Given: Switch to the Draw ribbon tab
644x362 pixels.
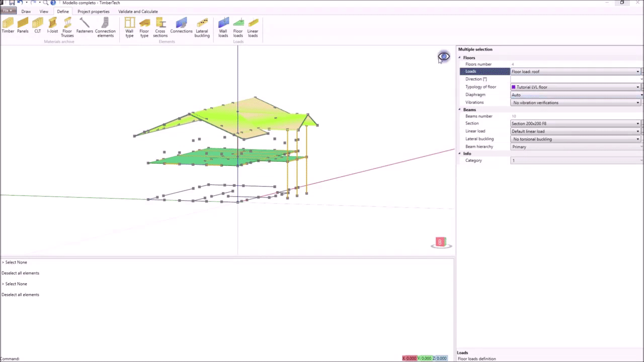Looking at the screenshot, I should pyautogui.click(x=26, y=12).
